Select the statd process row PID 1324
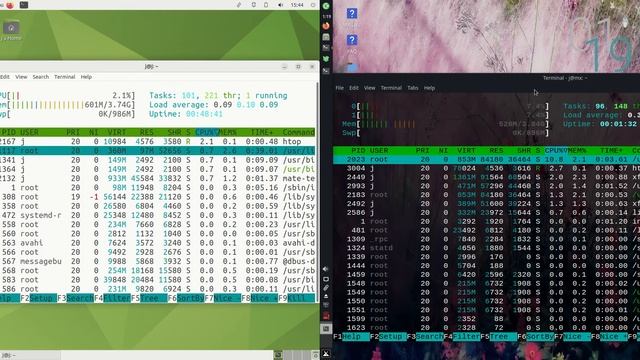640x360 pixels. tap(487, 248)
